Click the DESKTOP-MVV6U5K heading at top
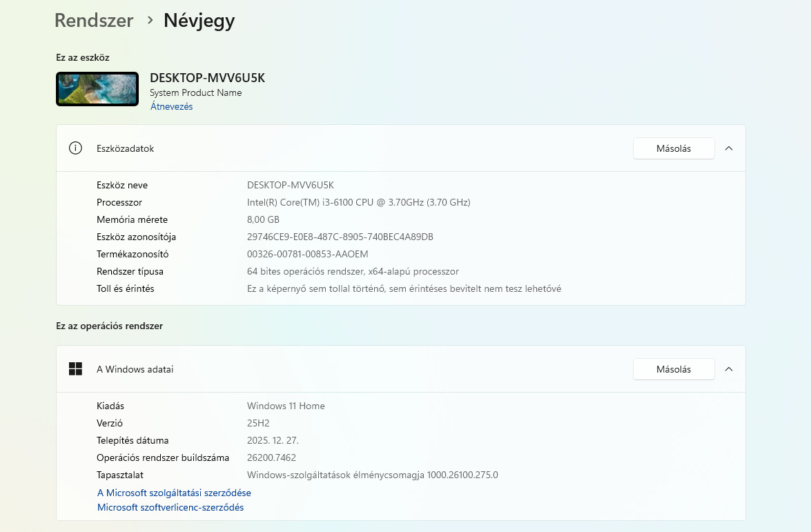This screenshot has height=532, width=811. (207, 78)
